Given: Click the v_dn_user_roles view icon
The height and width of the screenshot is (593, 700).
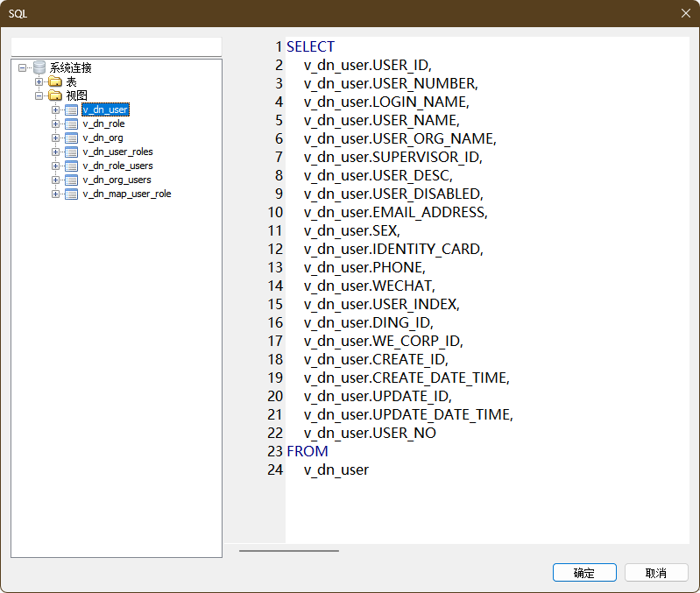Looking at the screenshot, I should click(x=71, y=152).
